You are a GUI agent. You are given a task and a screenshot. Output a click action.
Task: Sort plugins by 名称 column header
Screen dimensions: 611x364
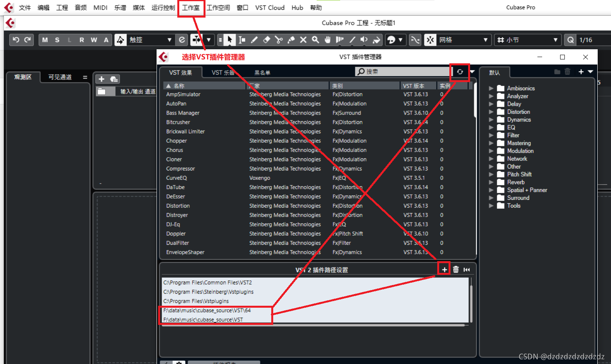pyautogui.click(x=204, y=86)
